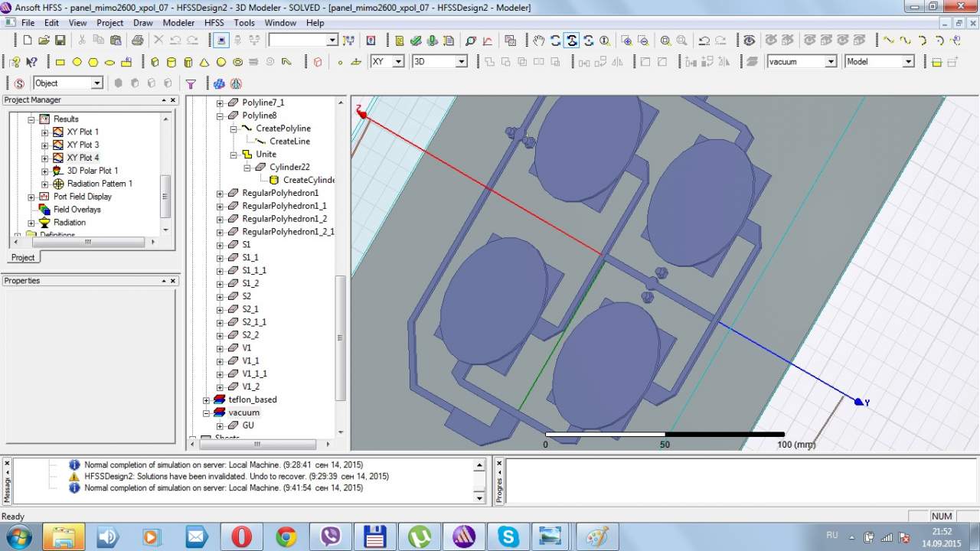Click the model tree horizontal scrollbar
980x551 pixels.
257,443
